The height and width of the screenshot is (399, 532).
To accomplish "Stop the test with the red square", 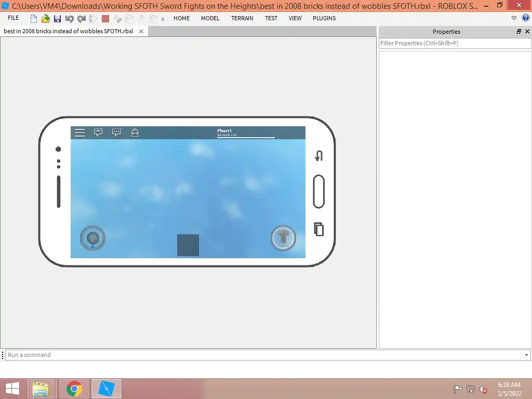I will coord(105,19).
